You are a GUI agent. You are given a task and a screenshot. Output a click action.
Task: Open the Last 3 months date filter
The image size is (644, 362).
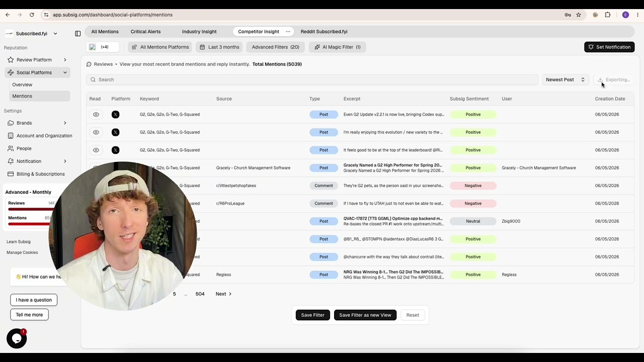click(x=219, y=47)
